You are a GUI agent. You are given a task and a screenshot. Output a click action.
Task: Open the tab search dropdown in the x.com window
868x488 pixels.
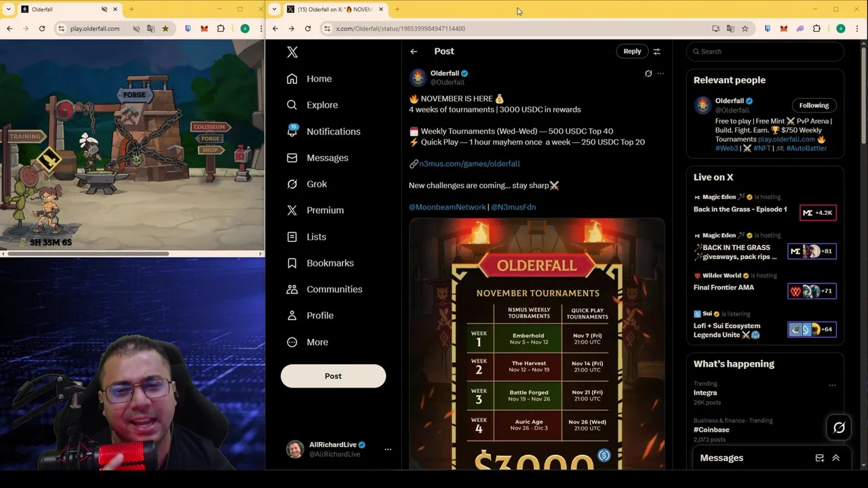[274, 9]
